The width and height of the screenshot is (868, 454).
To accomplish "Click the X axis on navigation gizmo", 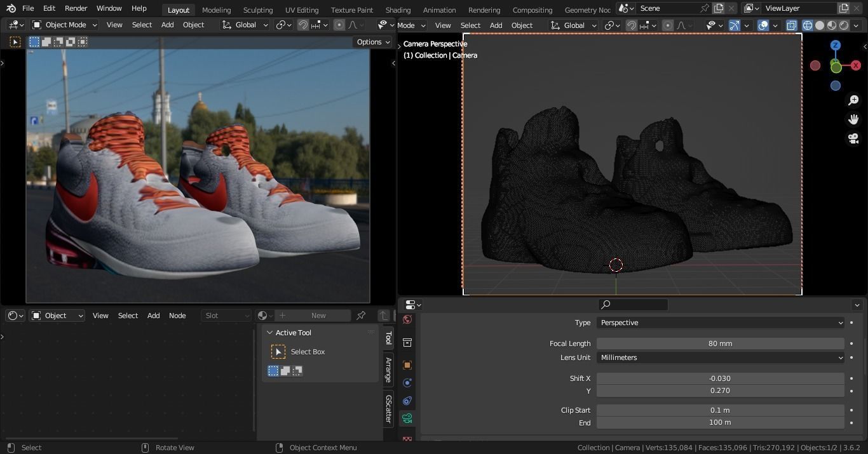I will (856, 65).
